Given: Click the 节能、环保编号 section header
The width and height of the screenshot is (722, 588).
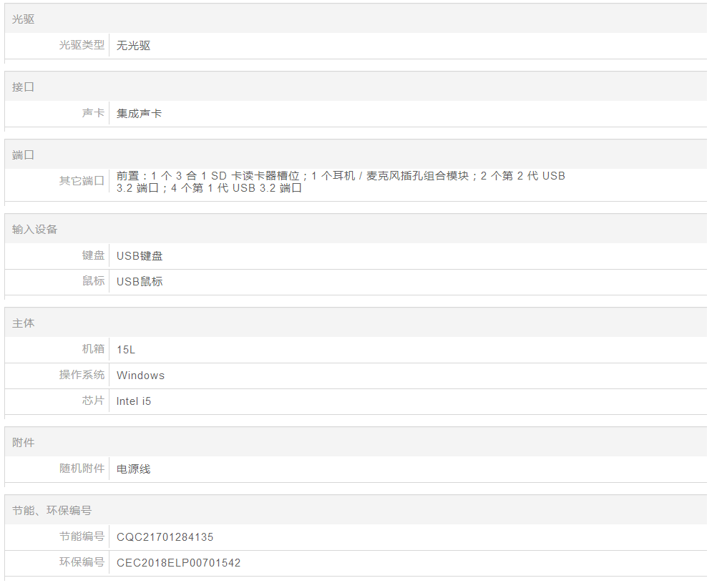Looking at the screenshot, I should (52, 511).
